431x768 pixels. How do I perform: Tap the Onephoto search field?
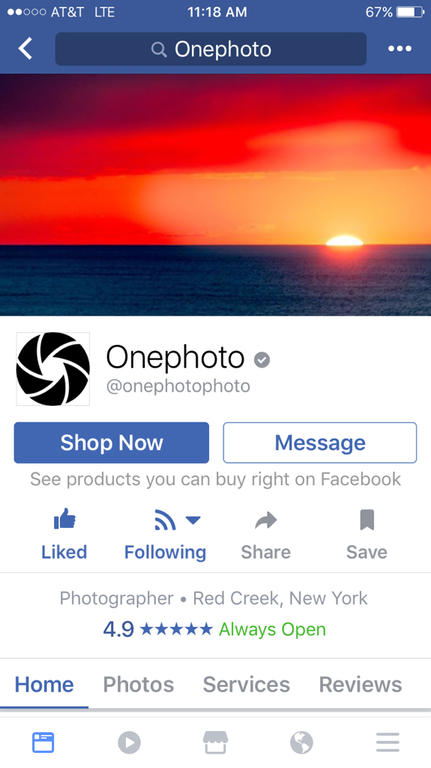[211, 49]
